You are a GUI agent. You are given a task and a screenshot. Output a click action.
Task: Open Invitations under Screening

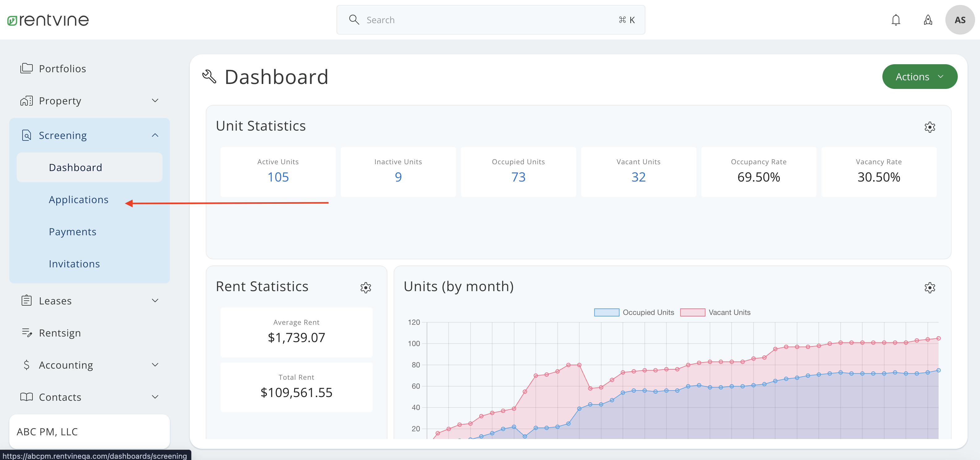click(74, 264)
